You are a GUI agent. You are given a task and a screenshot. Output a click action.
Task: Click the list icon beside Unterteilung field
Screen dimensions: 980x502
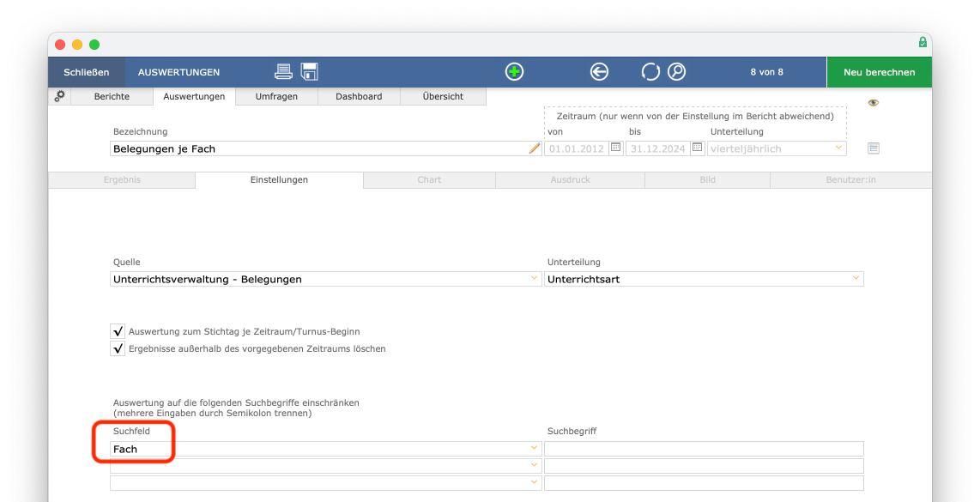[873, 148]
